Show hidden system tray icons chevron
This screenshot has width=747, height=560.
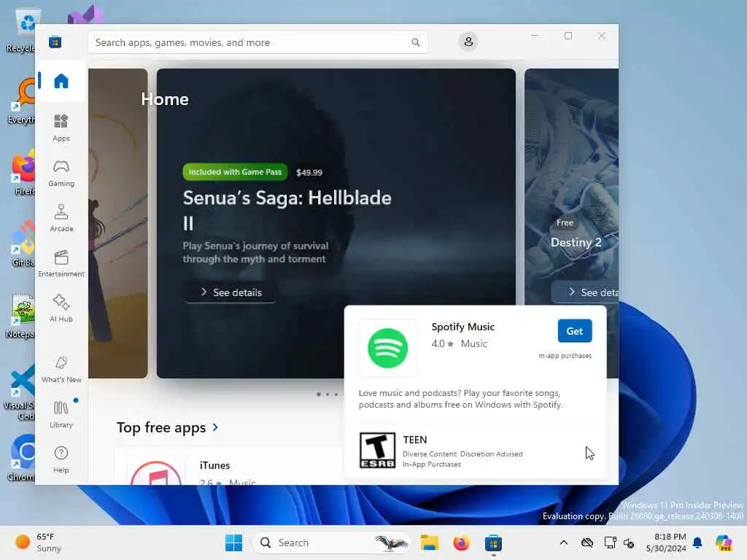point(564,542)
